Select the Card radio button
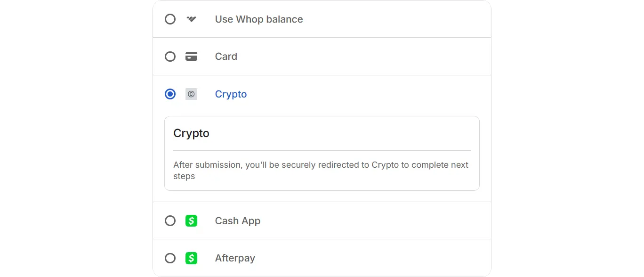Viewport: 644px width, 277px height. click(x=170, y=56)
